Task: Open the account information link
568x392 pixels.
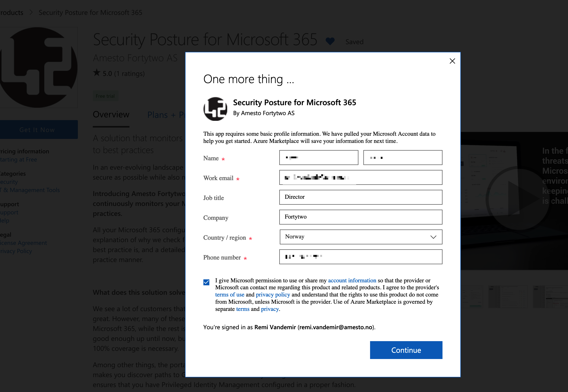Action: [x=352, y=280]
